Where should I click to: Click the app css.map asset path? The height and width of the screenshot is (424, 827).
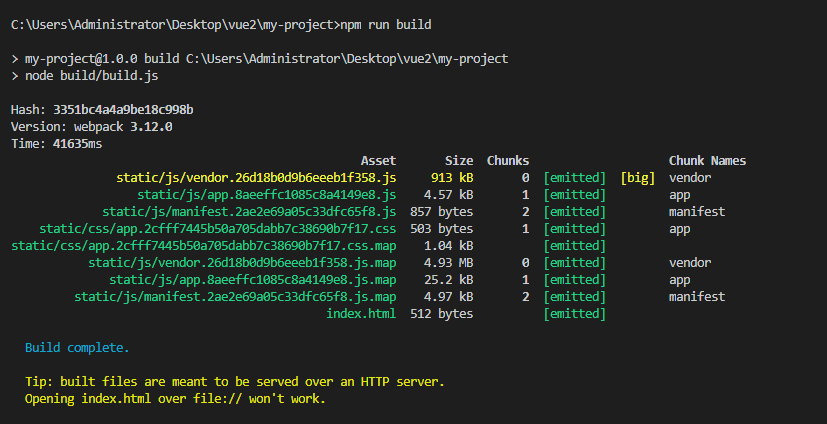tap(204, 246)
